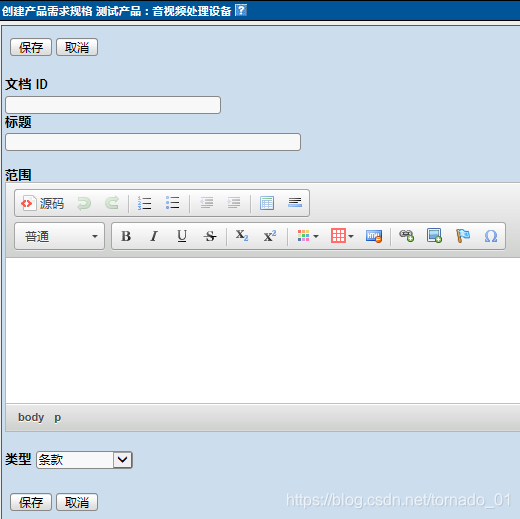This screenshot has height=519, width=520.
Task: Increase indent in the editor
Action: [234, 203]
